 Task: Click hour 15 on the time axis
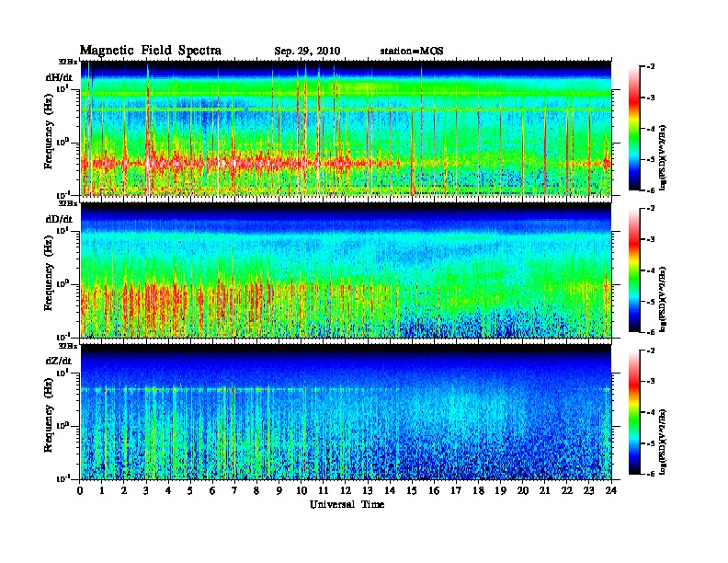coord(412,491)
